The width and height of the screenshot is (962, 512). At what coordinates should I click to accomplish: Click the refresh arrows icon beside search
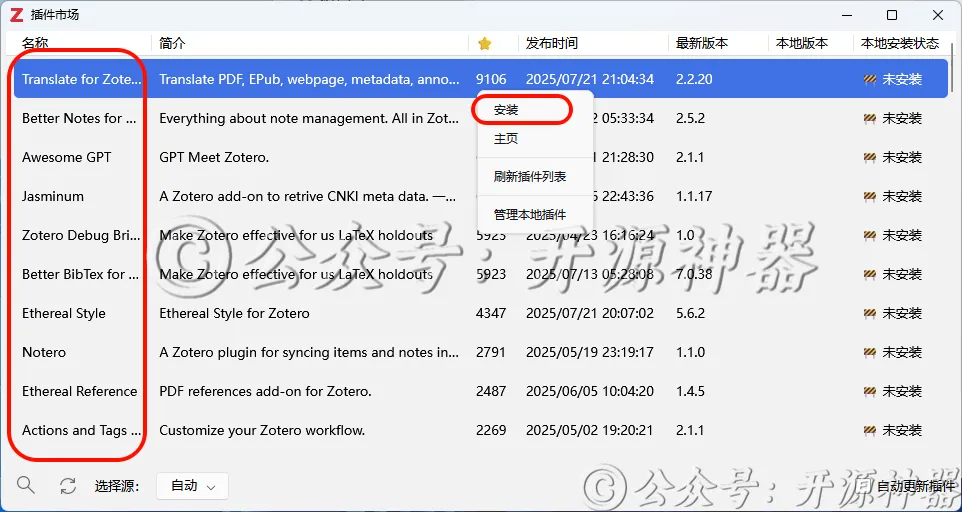(67, 486)
